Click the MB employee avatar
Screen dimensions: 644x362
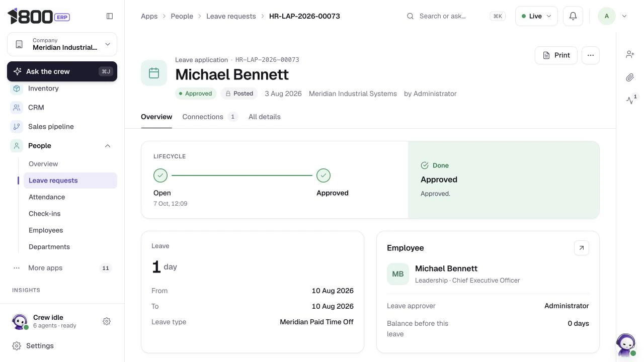pos(398,274)
